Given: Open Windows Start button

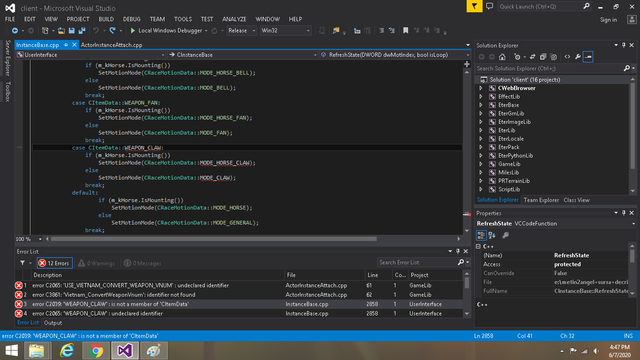Looking at the screenshot, I should pos(11,351).
